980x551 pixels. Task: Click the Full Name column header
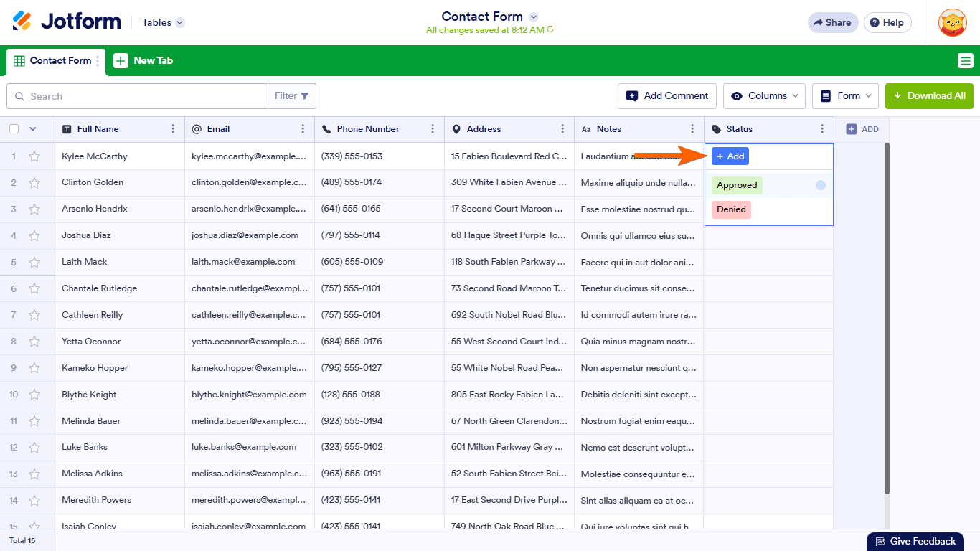(x=120, y=129)
